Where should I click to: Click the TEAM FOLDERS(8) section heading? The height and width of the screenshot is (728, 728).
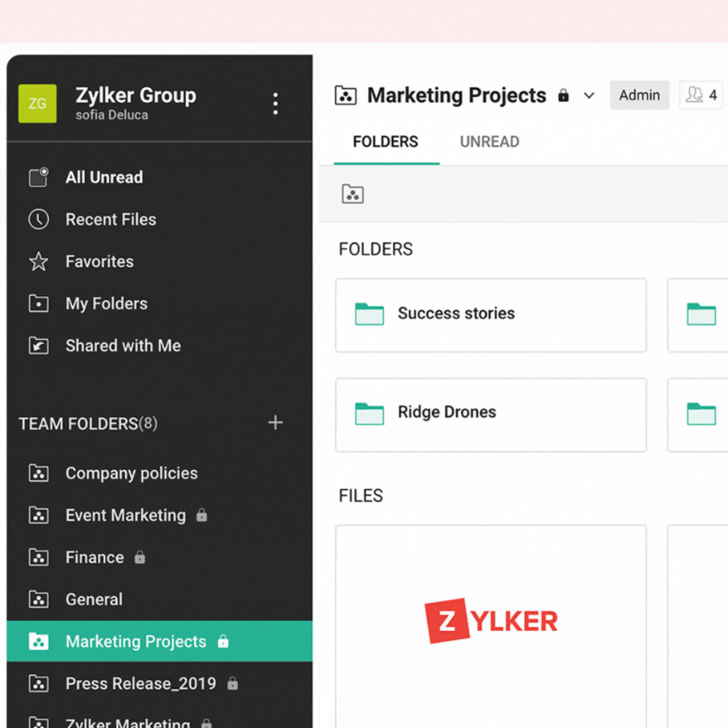coord(88,423)
